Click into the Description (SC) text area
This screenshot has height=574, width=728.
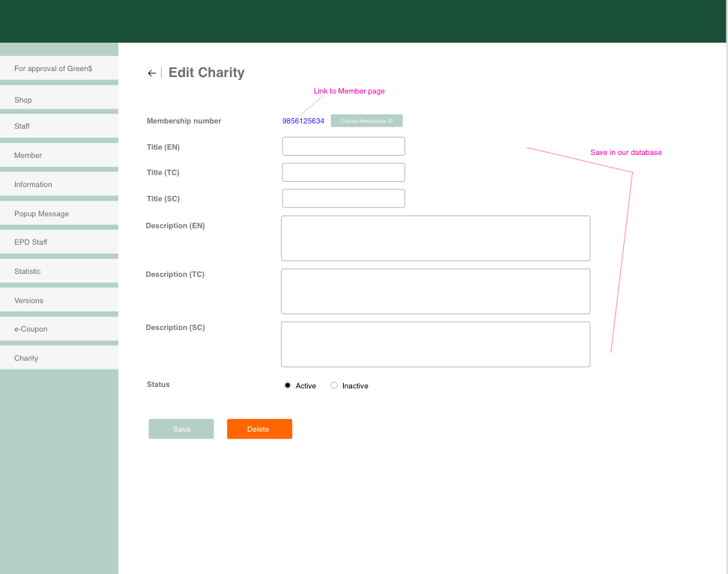(x=435, y=344)
